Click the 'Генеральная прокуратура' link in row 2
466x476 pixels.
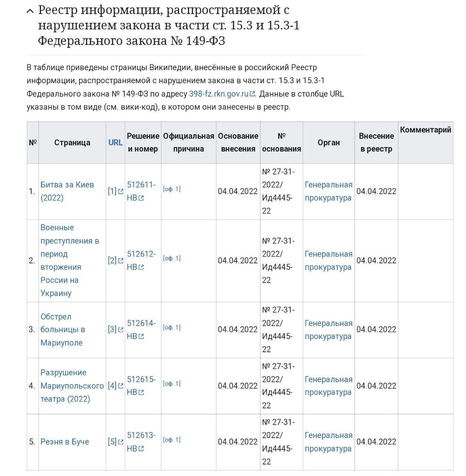[x=328, y=260]
